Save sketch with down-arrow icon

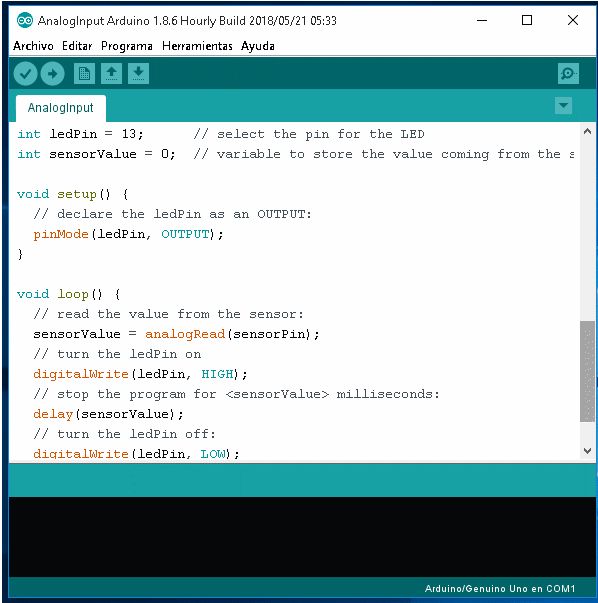pos(138,73)
